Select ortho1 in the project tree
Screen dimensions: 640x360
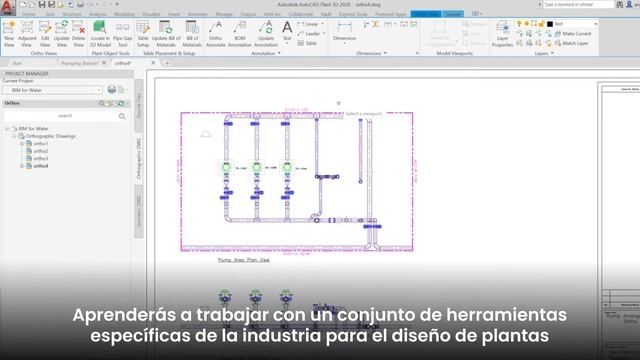(x=40, y=144)
